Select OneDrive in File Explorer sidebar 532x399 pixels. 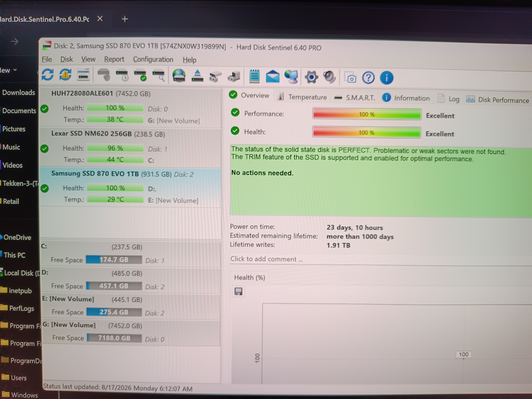tap(17, 238)
